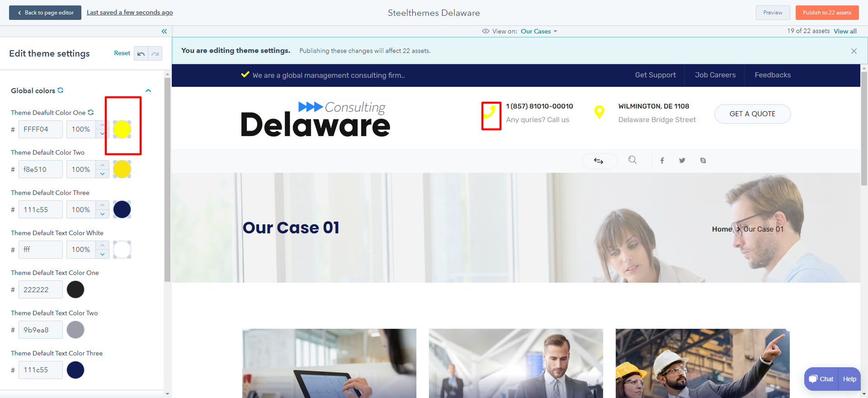
Task: Open the Job Careers menu item
Action: (x=715, y=75)
